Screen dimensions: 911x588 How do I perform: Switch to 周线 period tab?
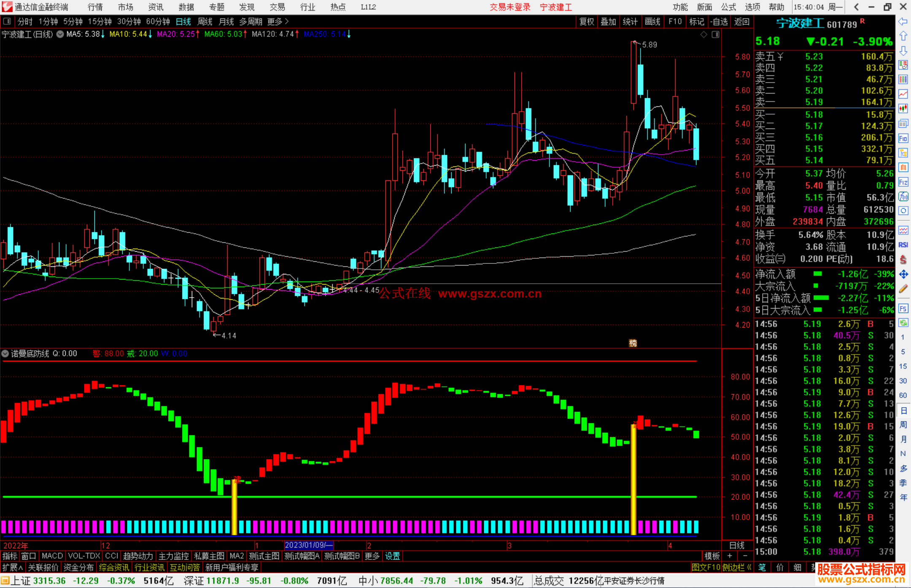click(x=205, y=21)
